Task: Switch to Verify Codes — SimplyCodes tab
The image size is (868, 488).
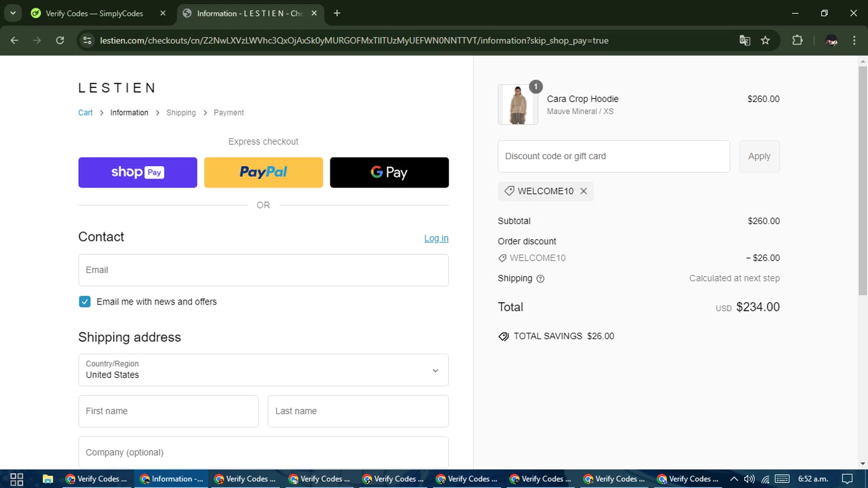Action: pos(94,13)
